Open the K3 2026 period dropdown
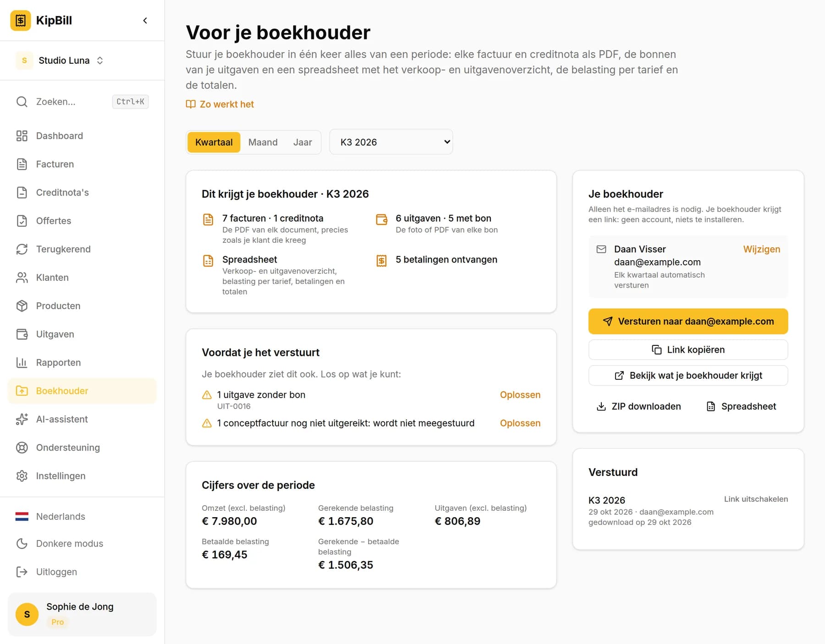 [391, 142]
